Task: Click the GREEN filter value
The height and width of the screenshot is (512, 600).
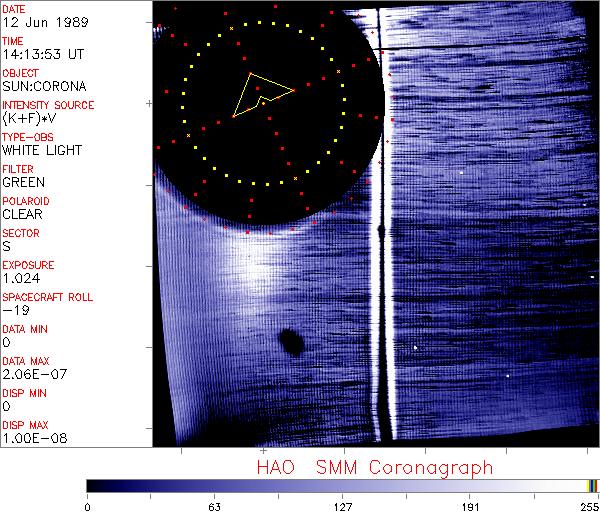Action: point(23,183)
